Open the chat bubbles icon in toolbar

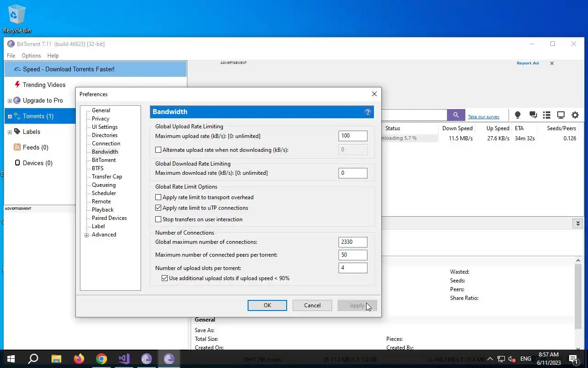[x=533, y=115]
